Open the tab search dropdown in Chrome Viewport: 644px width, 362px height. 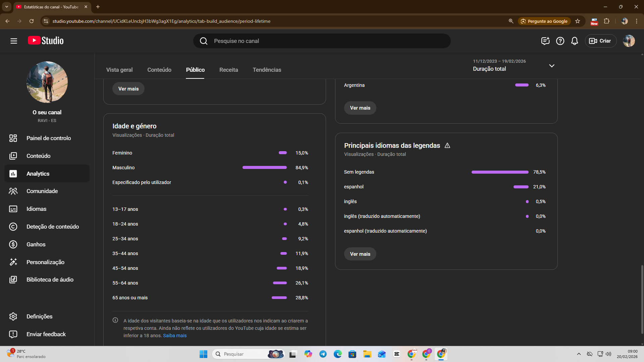(x=6, y=7)
